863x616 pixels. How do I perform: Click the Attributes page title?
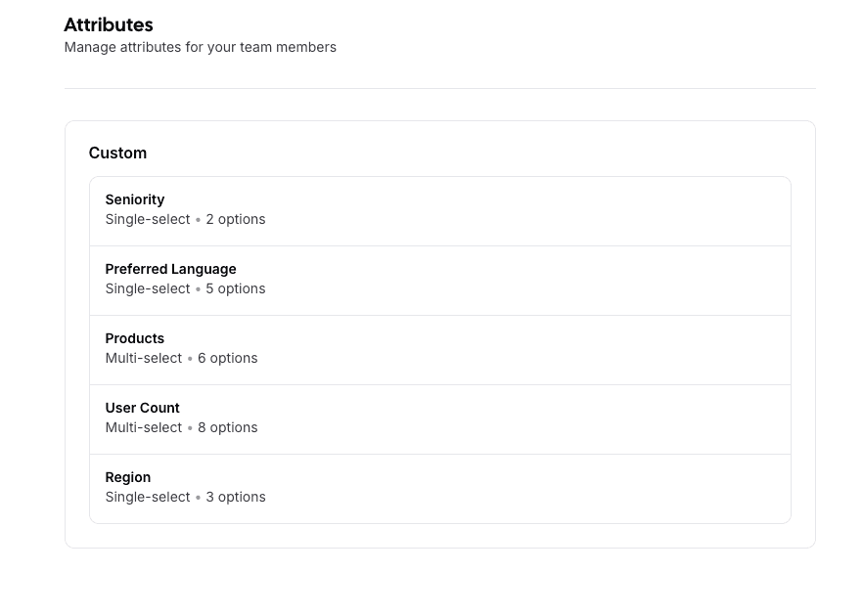(x=109, y=24)
